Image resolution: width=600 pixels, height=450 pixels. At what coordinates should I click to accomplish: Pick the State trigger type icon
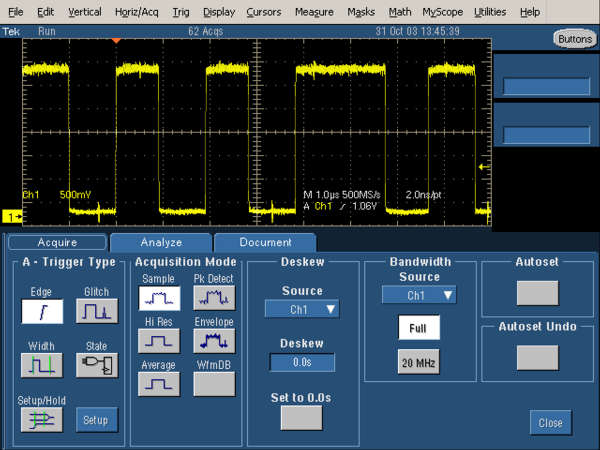coord(96,366)
